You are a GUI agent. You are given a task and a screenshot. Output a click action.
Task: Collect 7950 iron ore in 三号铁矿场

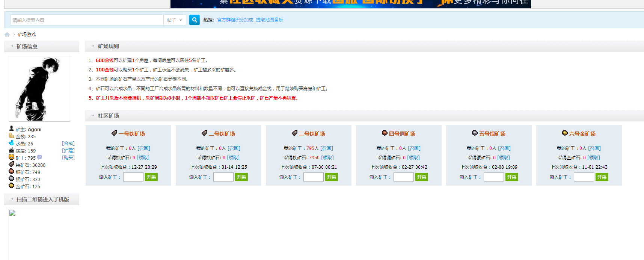[x=327, y=158]
